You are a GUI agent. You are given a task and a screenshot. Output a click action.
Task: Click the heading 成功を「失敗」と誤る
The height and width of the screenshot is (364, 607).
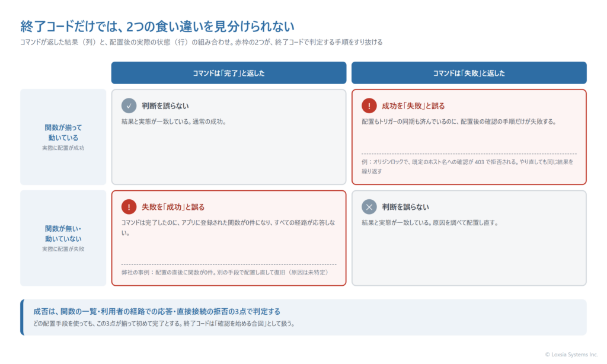tap(413, 106)
